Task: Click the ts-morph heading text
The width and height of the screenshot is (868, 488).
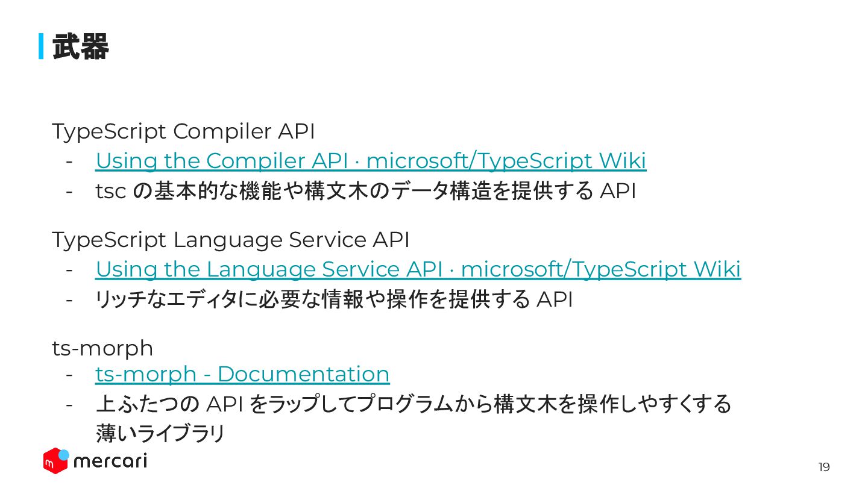Action: pos(102,348)
